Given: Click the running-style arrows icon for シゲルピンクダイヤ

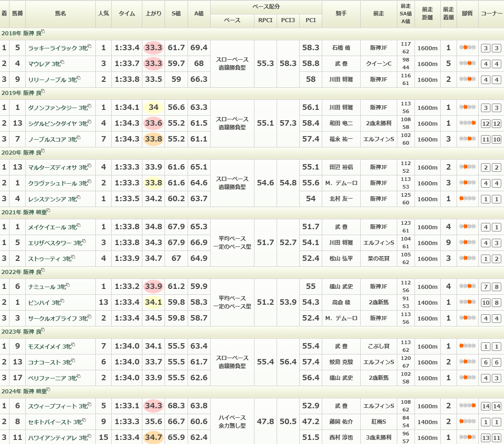Looking at the screenshot, I should pos(467,123).
